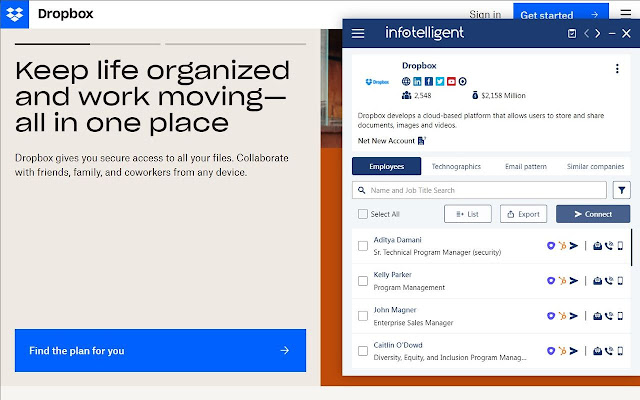640x400 pixels.
Task: Click the circular icon after YouTube
Action: click(462, 81)
